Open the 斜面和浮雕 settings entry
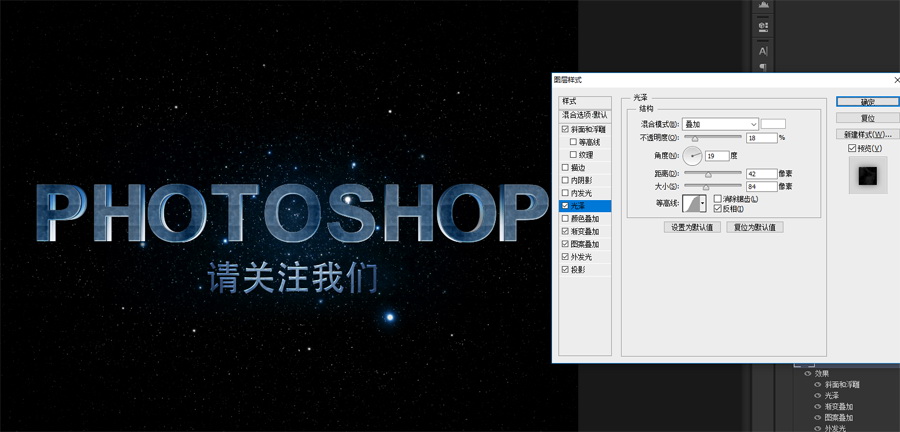The height and width of the screenshot is (432, 900). [587, 130]
